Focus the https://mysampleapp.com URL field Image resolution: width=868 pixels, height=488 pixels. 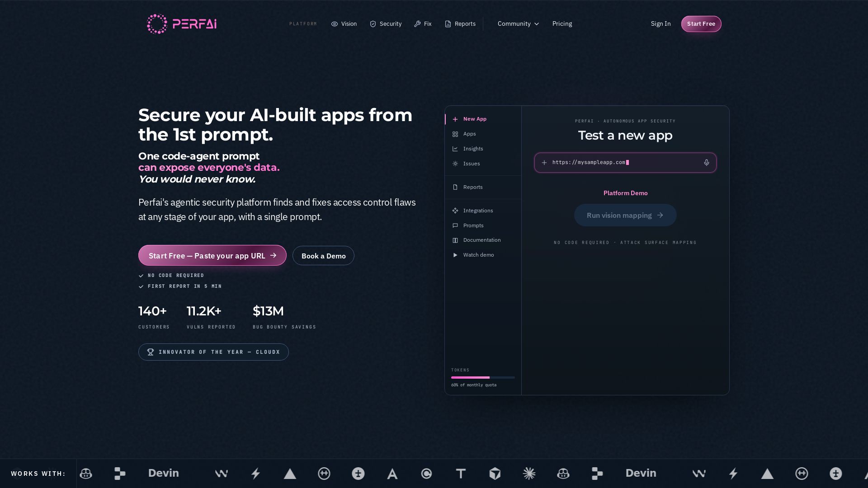(625, 163)
